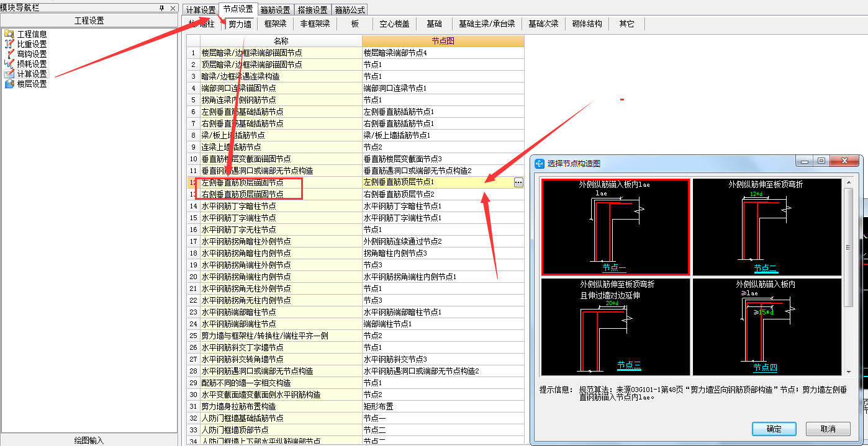Select cell 垂直筋楼层变截面节点3
This screenshot has width=868, height=446.
tap(443, 159)
